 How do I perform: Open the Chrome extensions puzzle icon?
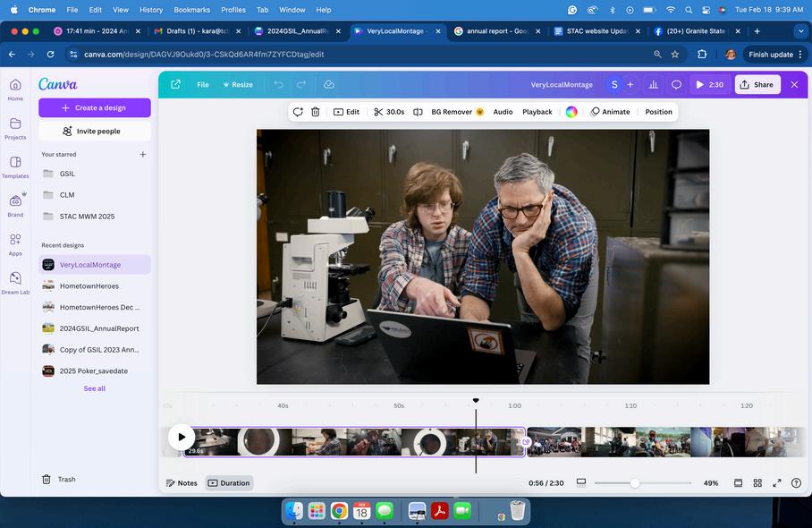pos(702,55)
